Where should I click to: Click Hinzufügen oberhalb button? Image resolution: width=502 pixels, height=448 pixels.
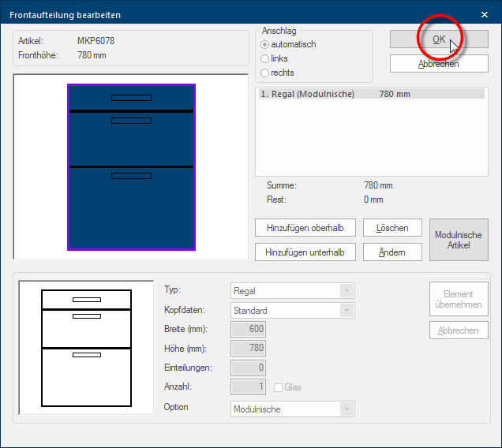tap(305, 228)
